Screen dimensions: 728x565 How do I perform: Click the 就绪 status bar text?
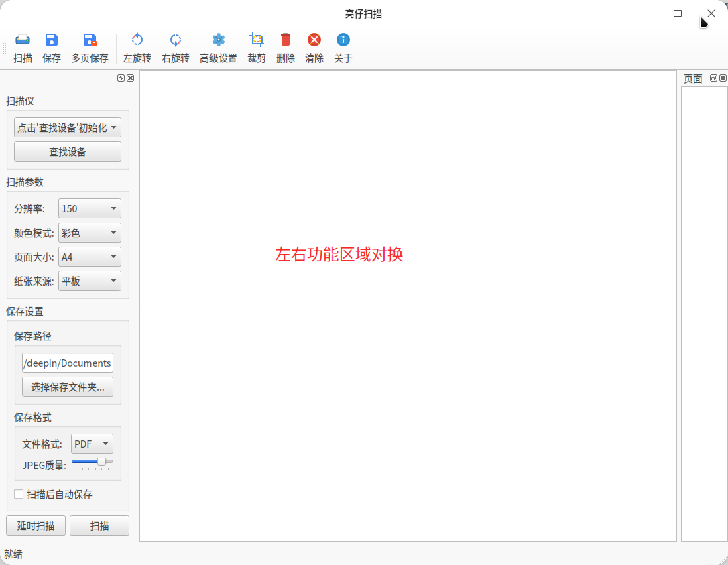(13, 554)
